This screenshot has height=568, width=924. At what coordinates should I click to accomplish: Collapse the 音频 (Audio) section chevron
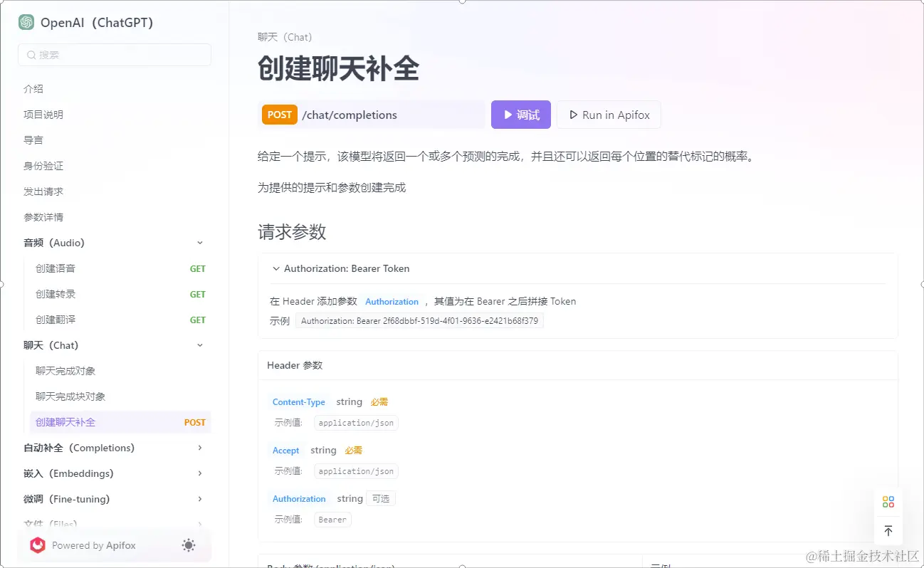[x=200, y=243]
